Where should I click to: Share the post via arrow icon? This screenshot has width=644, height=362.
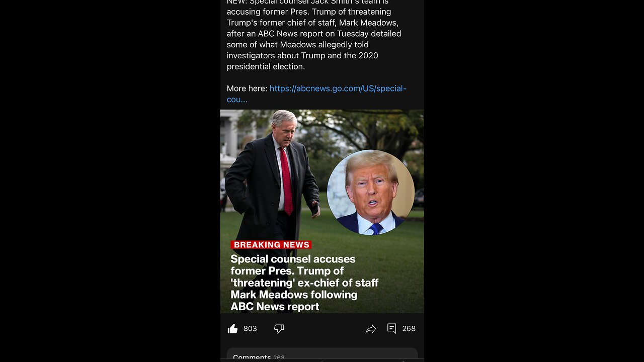click(371, 329)
